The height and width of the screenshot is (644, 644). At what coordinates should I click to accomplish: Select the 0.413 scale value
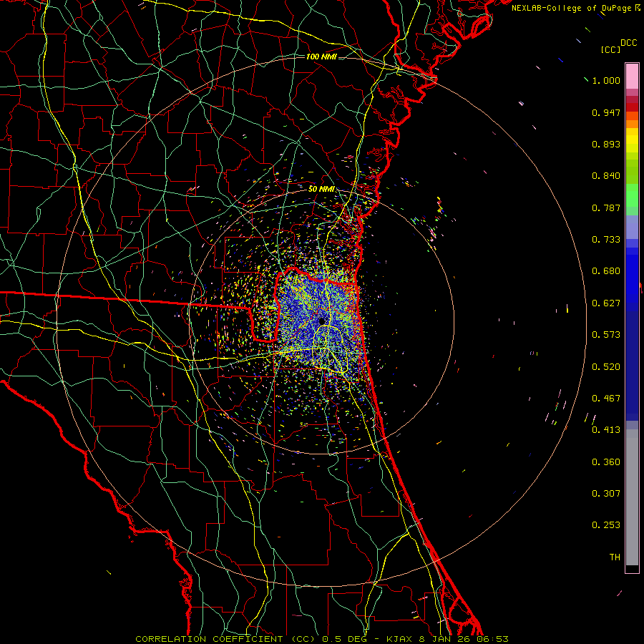606,430
